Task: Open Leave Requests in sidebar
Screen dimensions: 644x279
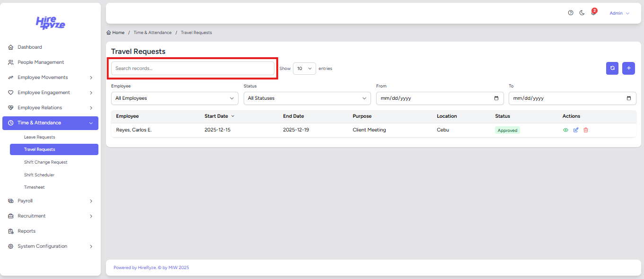Action: click(x=40, y=137)
